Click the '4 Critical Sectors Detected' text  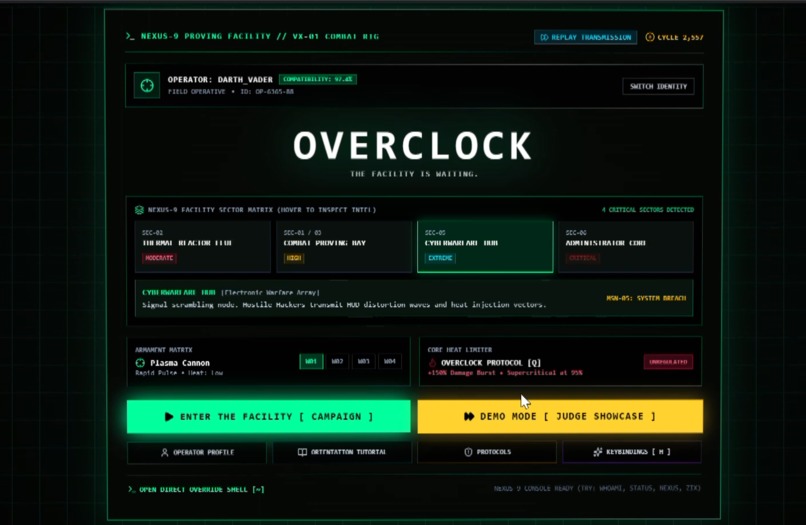coord(648,210)
